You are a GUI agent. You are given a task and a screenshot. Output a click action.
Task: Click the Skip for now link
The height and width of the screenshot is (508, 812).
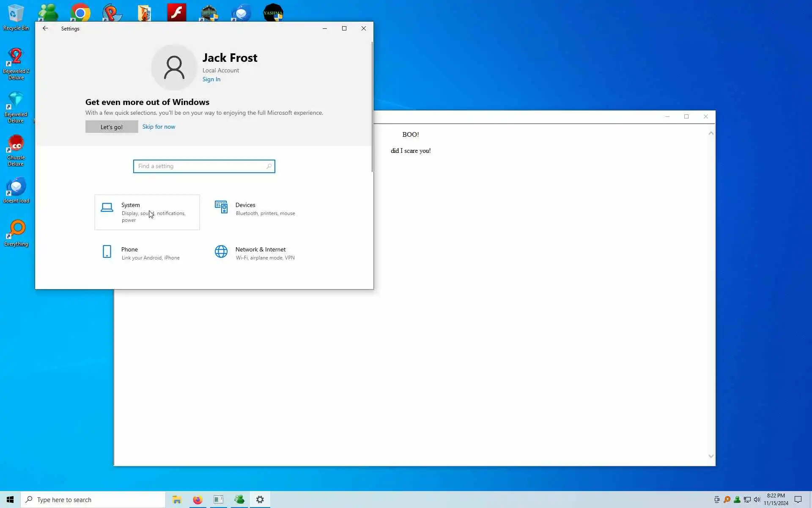159,127
